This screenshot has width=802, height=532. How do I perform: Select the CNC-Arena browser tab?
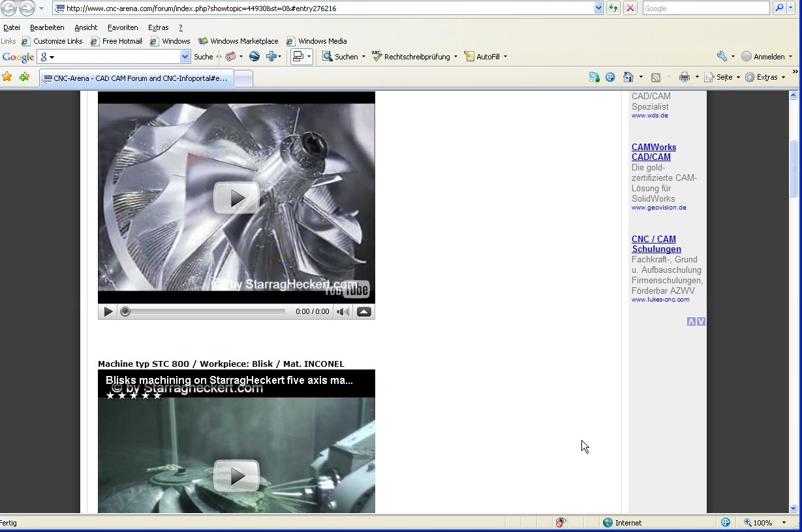click(135, 78)
